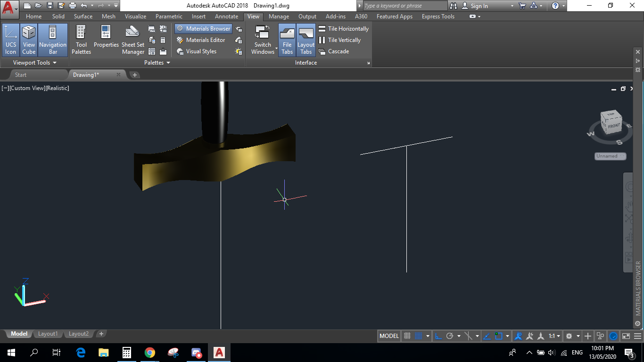Click the FRONT face of the ViewCube

point(614,126)
